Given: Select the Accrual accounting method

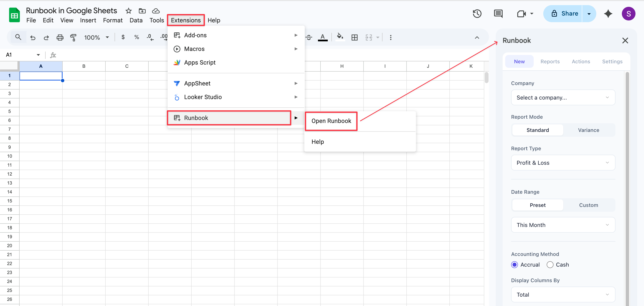Looking at the screenshot, I should pyautogui.click(x=515, y=264).
